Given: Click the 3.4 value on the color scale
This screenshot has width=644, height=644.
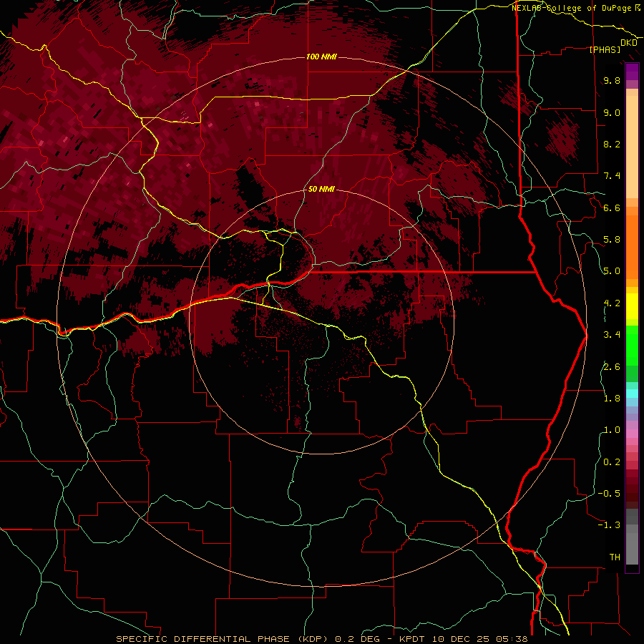Looking at the screenshot, I should (612, 335).
